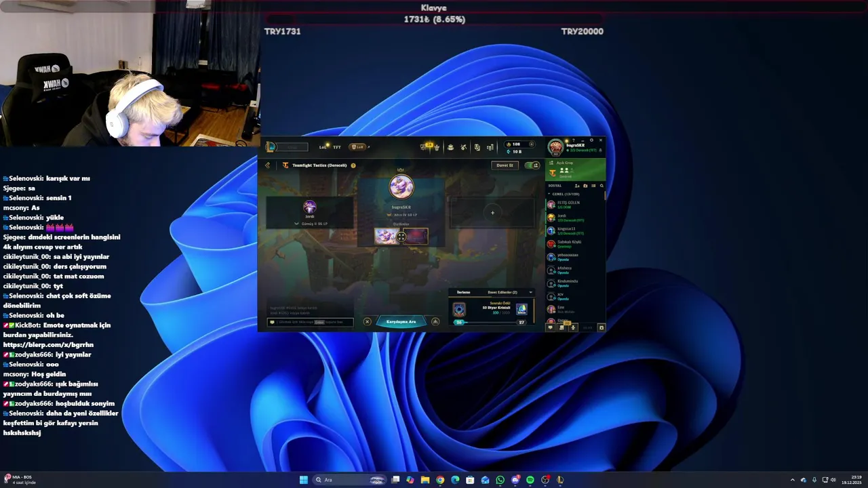Select friend k4shera in list

[575, 270]
